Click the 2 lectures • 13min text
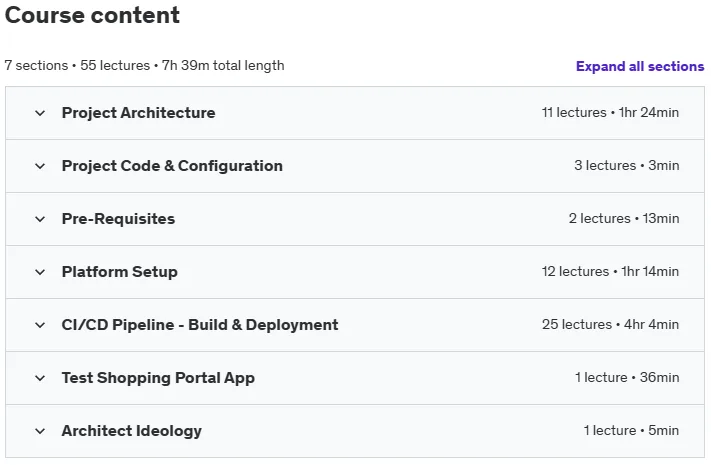Image resolution: width=711 pixels, height=465 pixels. click(x=624, y=218)
